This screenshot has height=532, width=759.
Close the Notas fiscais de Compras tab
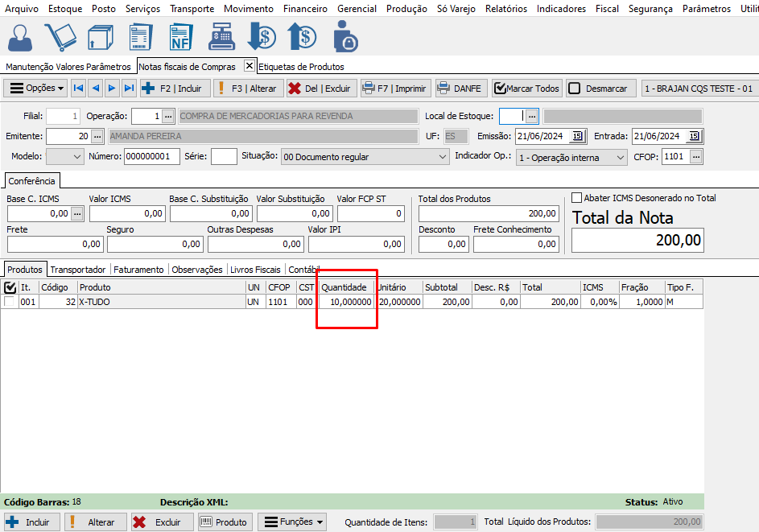(x=249, y=66)
